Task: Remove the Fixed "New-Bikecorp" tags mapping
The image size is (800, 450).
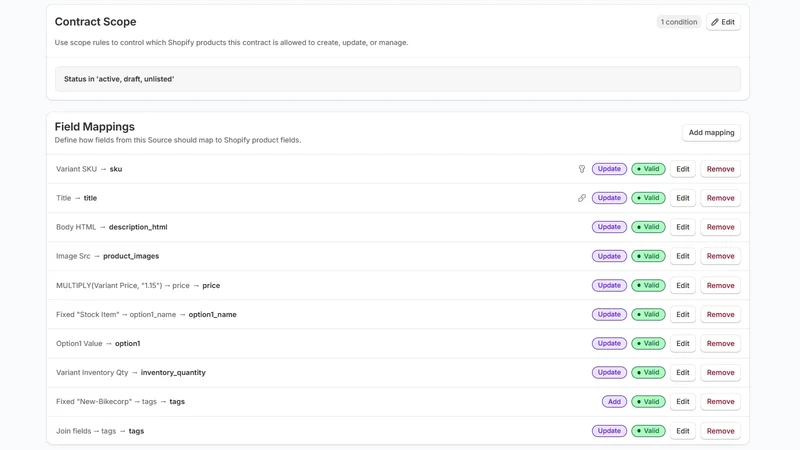Action: [720, 402]
